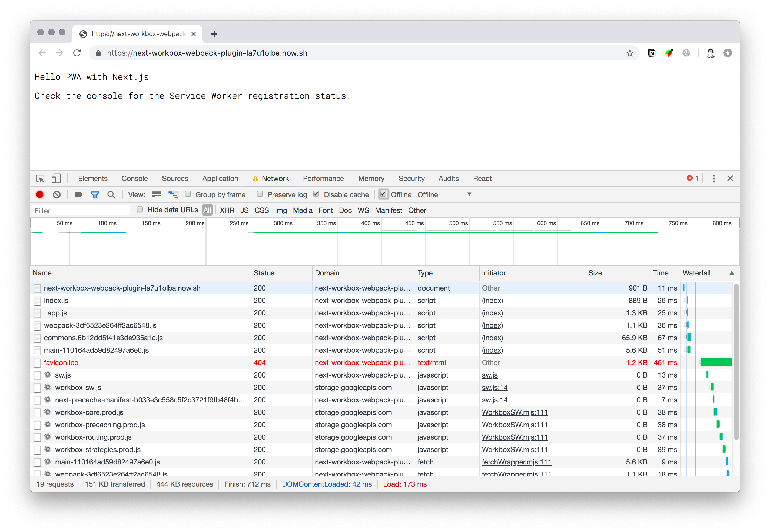770x532 pixels.
Task: Open the network filter funnel
Action: pos(95,194)
